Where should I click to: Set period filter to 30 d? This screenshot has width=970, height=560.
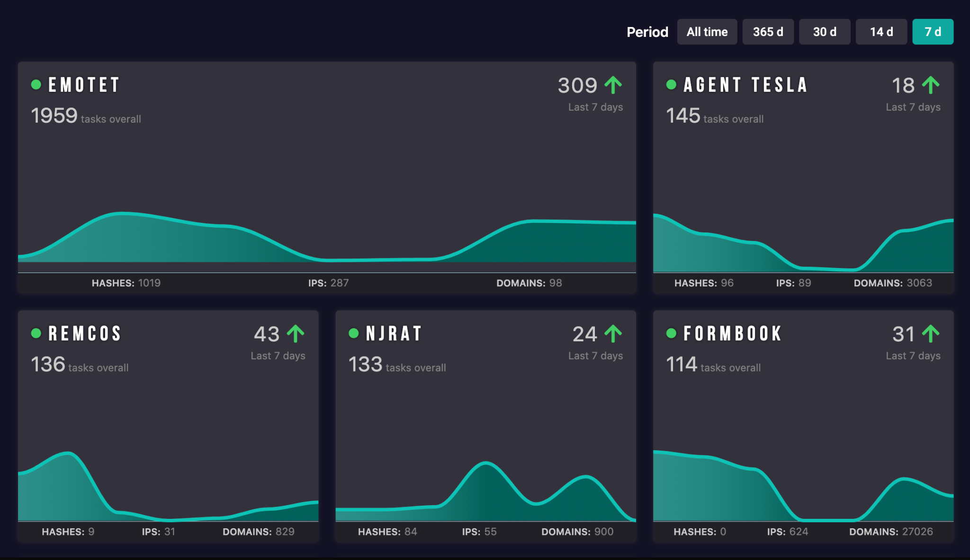tap(825, 32)
